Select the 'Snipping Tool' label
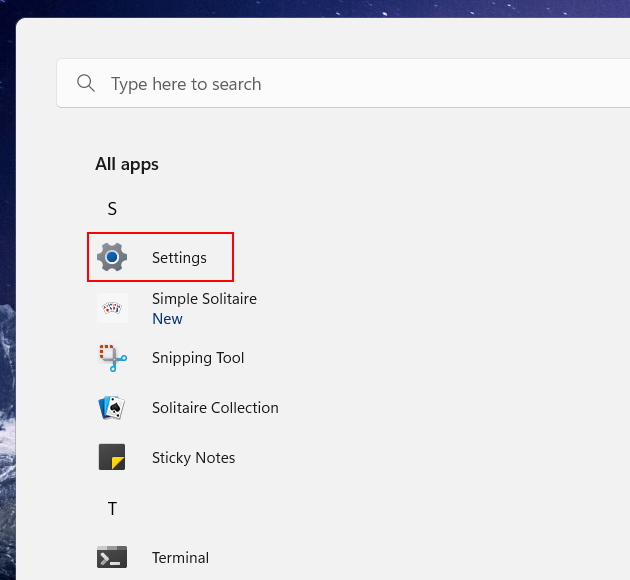The image size is (630, 580). [198, 358]
